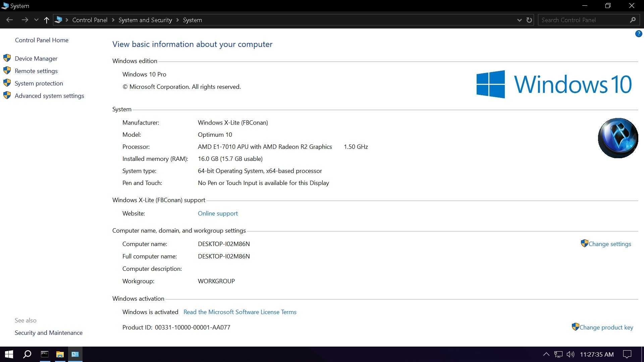Click the Advanced system settings icon
This screenshot has width=644, height=362.
7,96
